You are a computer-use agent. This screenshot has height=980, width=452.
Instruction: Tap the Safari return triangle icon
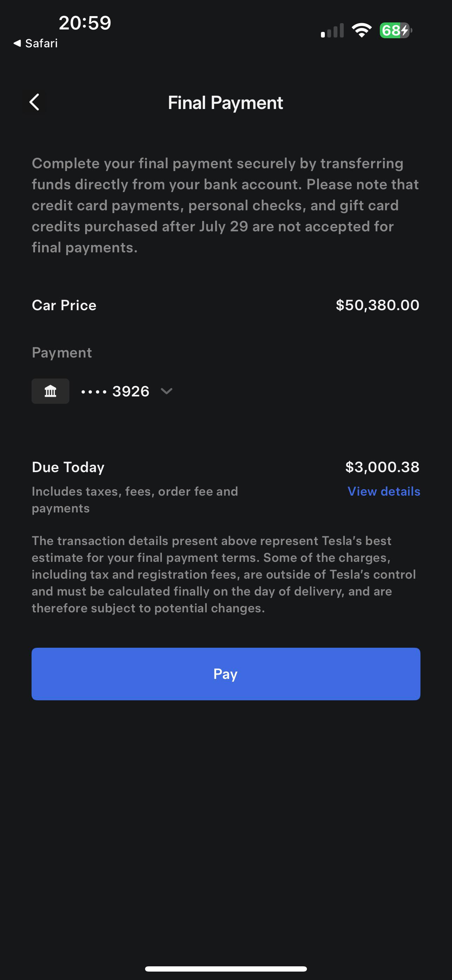click(17, 43)
